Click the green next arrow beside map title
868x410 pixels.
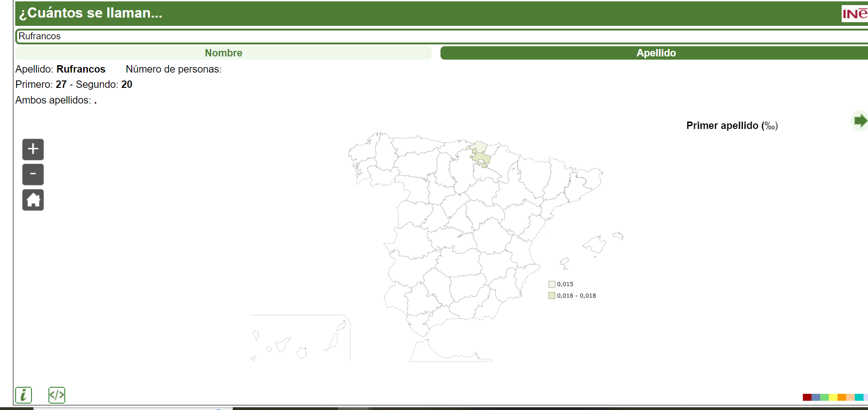[859, 121]
